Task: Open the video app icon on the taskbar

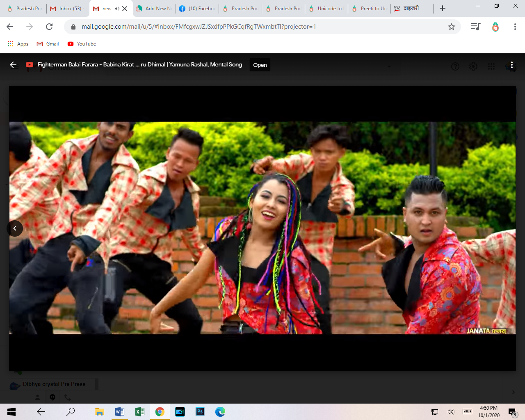Action: (x=180, y=412)
